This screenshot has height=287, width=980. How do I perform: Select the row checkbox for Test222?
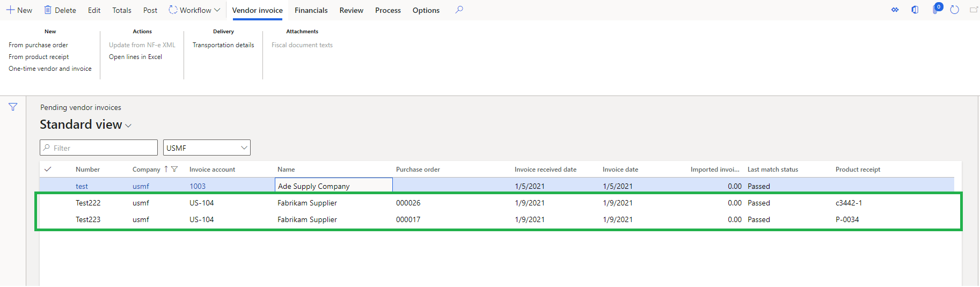[x=48, y=203]
